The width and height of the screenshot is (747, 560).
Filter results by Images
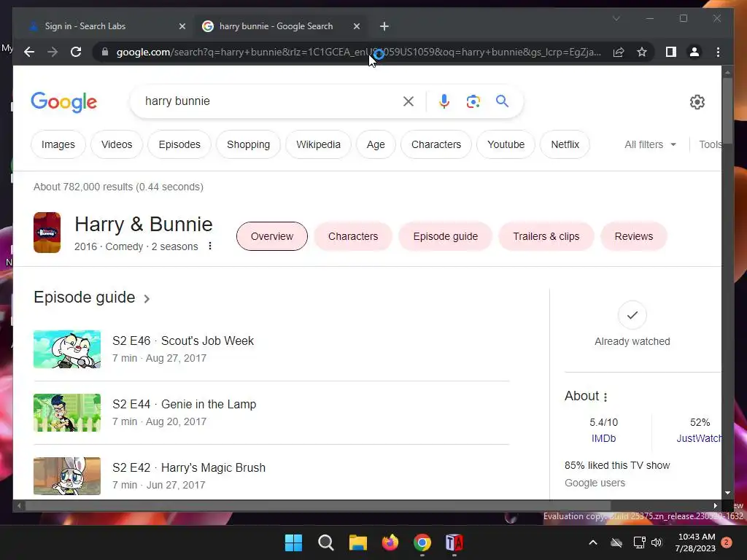[58, 144]
